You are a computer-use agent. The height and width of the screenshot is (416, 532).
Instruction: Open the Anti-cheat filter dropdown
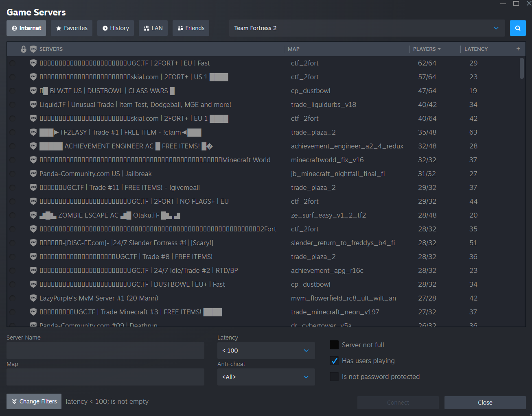click(266, 377)
